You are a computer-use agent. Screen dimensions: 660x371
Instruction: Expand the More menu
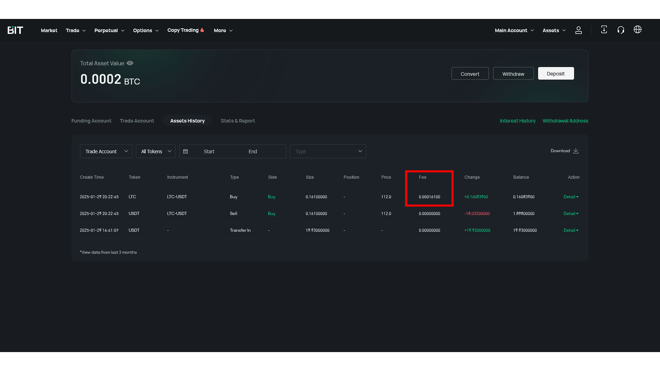pos(223,30)
